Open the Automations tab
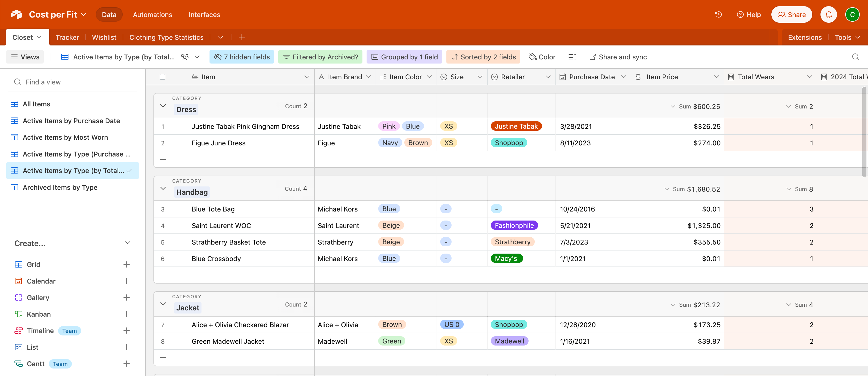This screenshot has width=868, height=376. pos(152,14)
